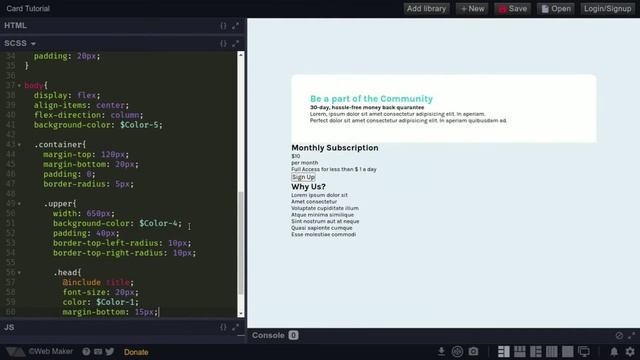Viewport: 640px width, 360px height.
Task: Click '30-day, hassle-free money back guarantee' text
Action: pos(367,107)
